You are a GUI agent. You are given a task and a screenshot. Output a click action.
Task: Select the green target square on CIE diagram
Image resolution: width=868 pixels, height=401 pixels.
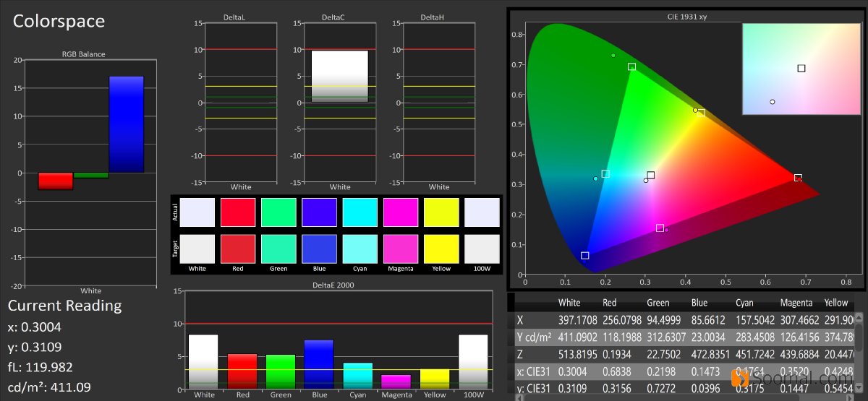(631, 66)
